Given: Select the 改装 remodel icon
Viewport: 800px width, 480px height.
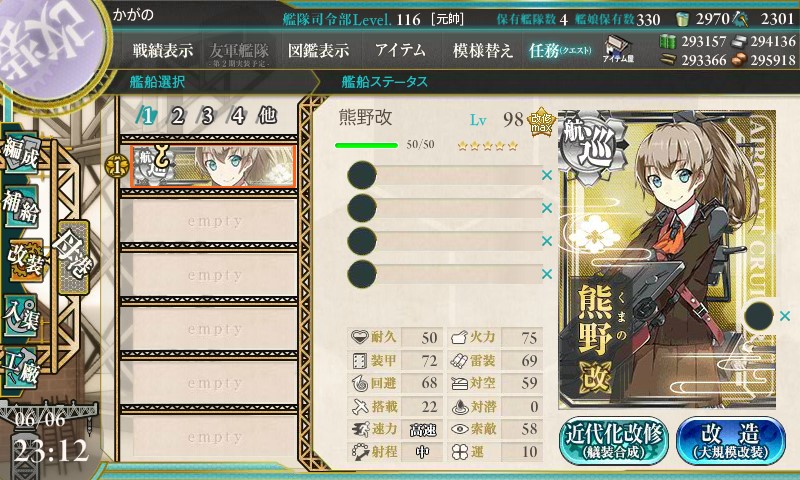Looking at the screenshot, I should [x=26, y=260].
